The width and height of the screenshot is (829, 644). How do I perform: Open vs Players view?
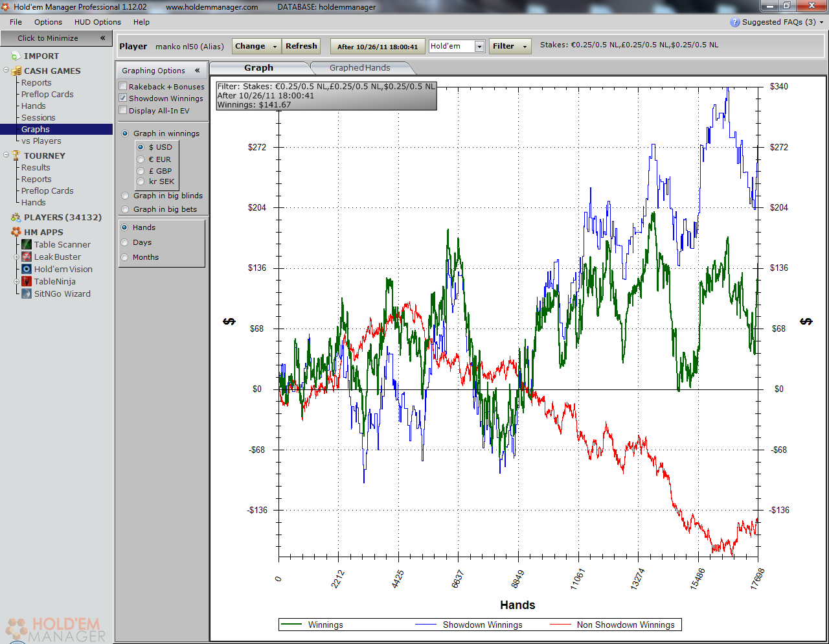[41, 141]
